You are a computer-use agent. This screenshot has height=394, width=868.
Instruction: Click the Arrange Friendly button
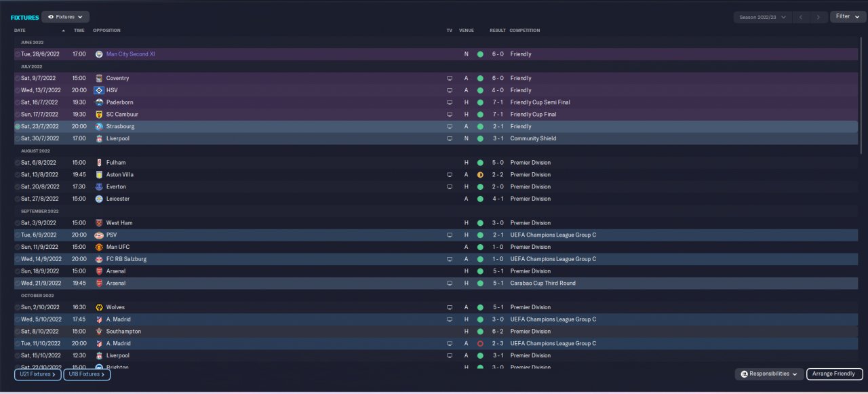[x=834, y=374]
